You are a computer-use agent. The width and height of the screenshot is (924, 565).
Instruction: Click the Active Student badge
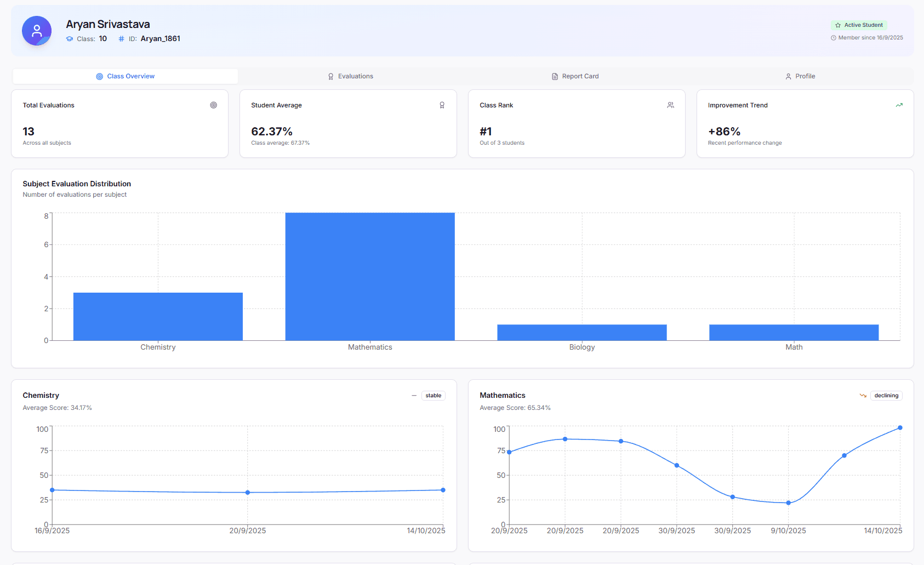coord(859,25)
